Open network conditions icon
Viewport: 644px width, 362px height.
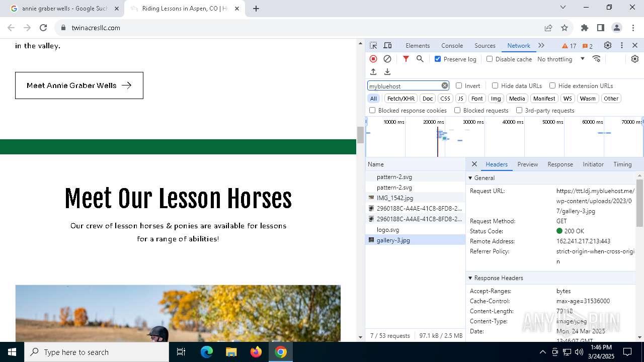click(597, 59)
